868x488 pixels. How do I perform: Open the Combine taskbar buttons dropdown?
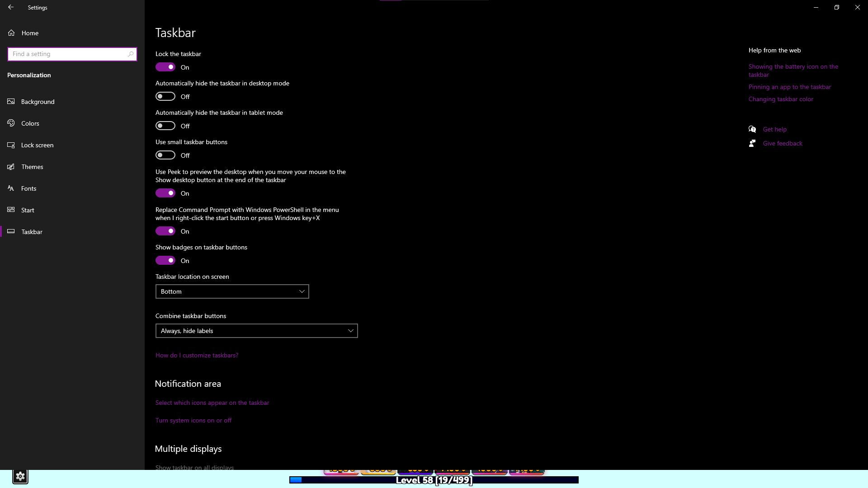click(x=257, y=331)
